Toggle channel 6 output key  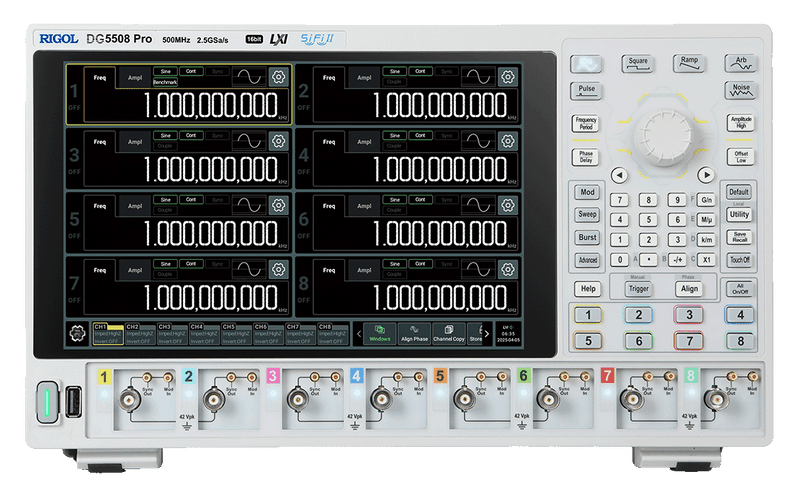(639, 340)
